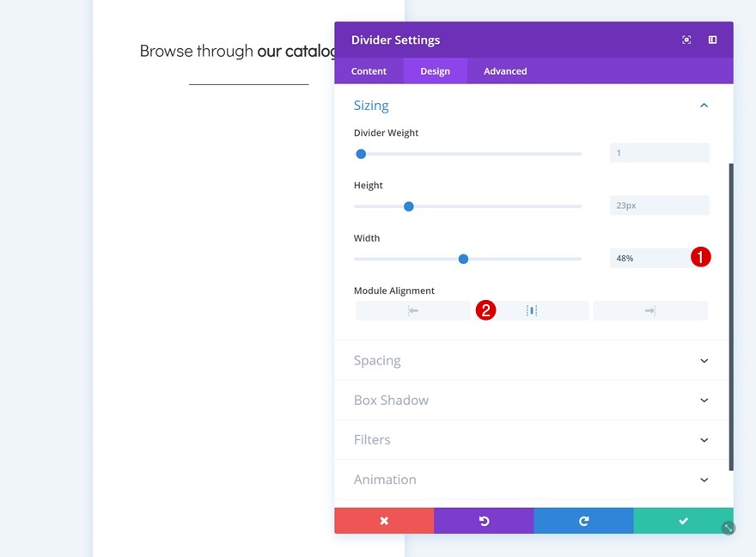Click the purple undo arrow button
Screen dimensions: 756x557
click(484, 521)
